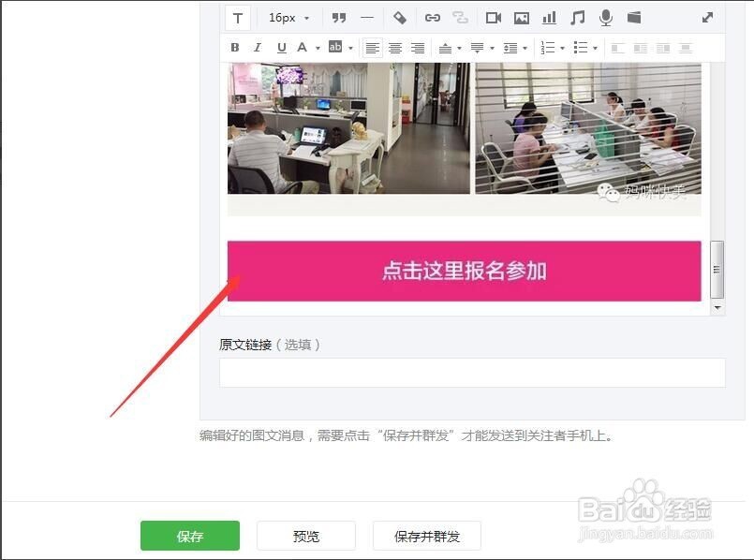Open the text highlight color swatch
The height and width of the screenshot is (560, 754).
[336, 48]
